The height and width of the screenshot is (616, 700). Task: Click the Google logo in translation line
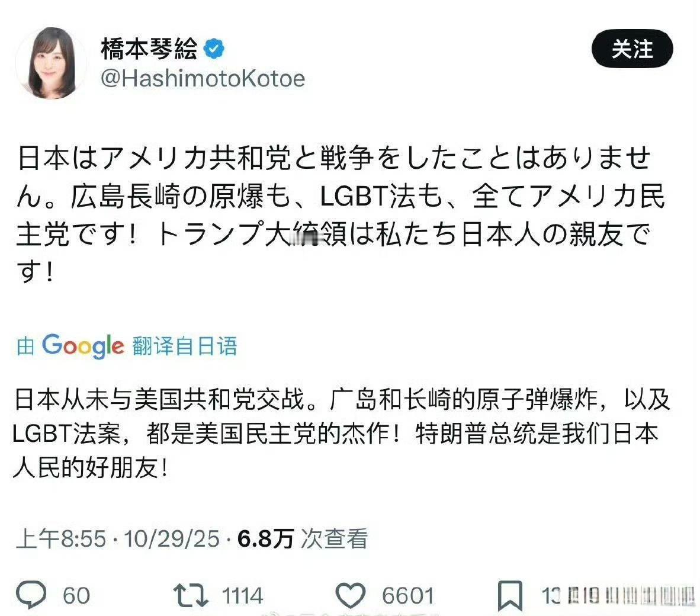[83, 345]
